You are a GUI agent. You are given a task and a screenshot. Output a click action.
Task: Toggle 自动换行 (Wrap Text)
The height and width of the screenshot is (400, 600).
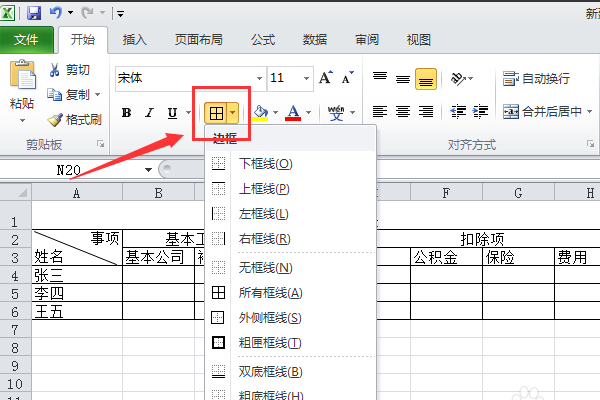(x=536, y=78)
